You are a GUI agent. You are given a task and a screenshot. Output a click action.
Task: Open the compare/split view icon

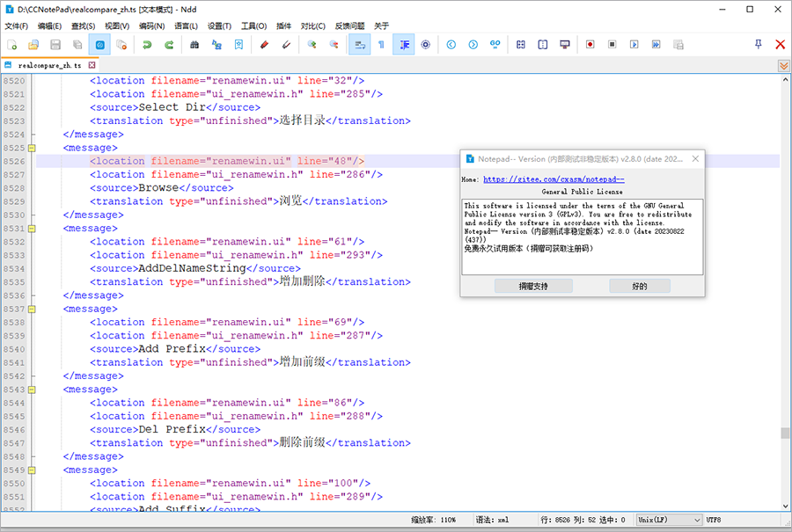pos(520,45)
